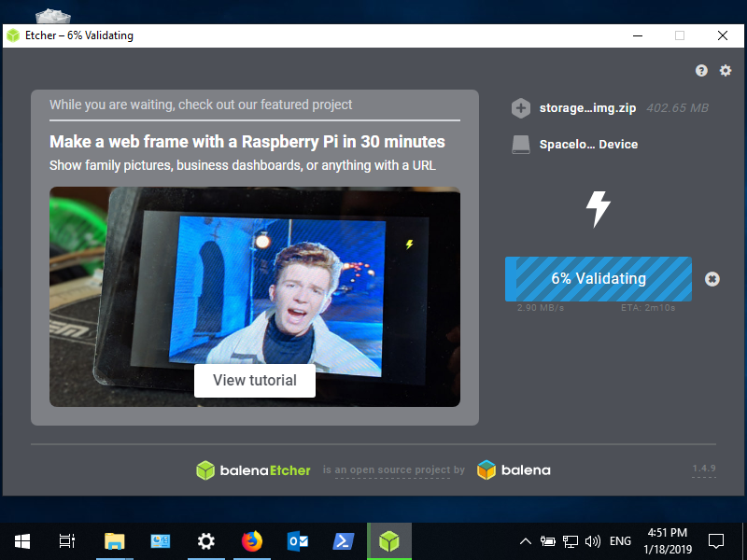Open Firefox from the taskbar

point(252,540)
